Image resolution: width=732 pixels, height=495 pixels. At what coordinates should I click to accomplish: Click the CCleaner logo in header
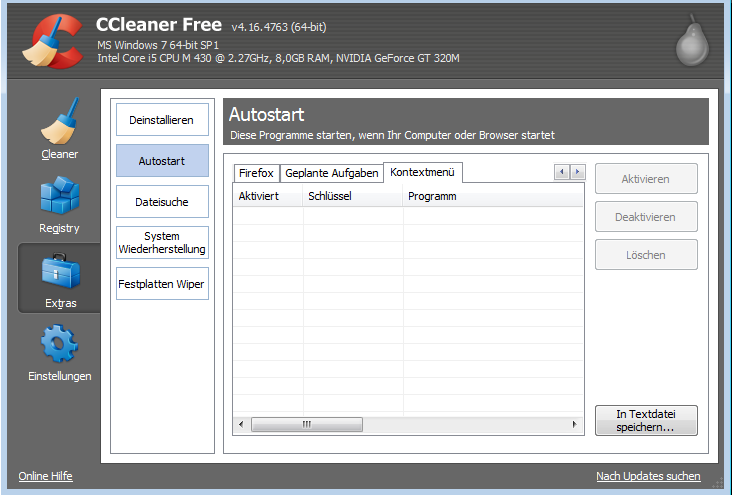52,41
